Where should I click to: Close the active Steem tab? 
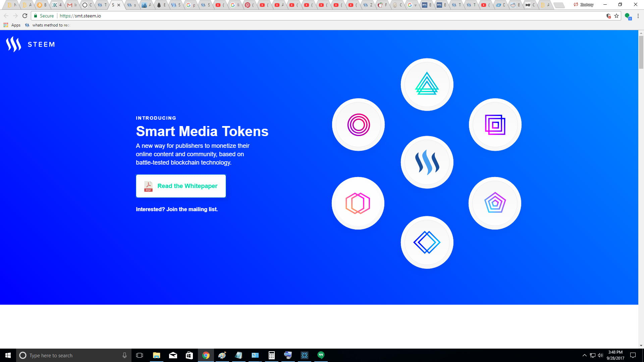(119, 5)
